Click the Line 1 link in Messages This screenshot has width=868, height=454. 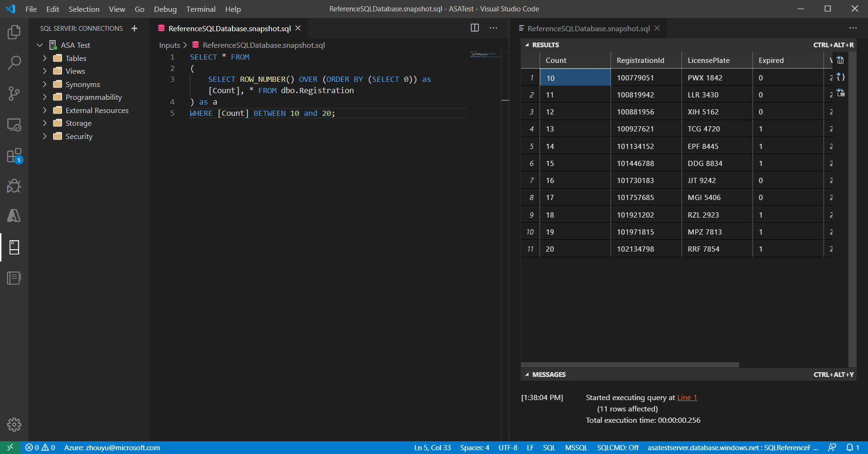687,397
